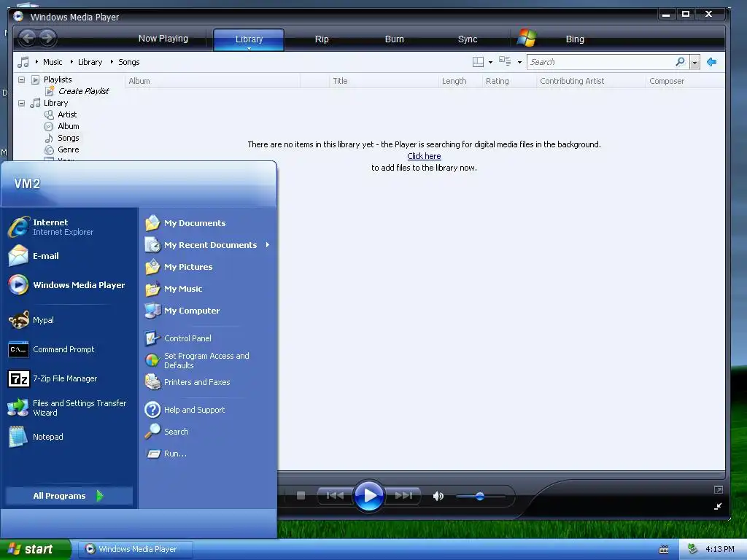Open Control Panel
The height and width of the screenshot is (560, 747).
pyautogui.click(x=207, y=338)
